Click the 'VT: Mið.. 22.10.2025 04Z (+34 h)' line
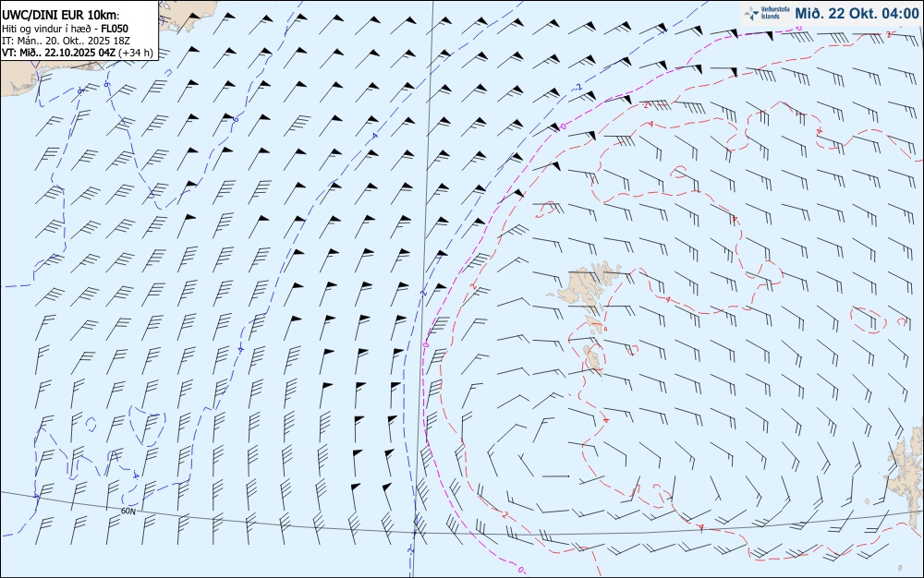 click(78, 53)
